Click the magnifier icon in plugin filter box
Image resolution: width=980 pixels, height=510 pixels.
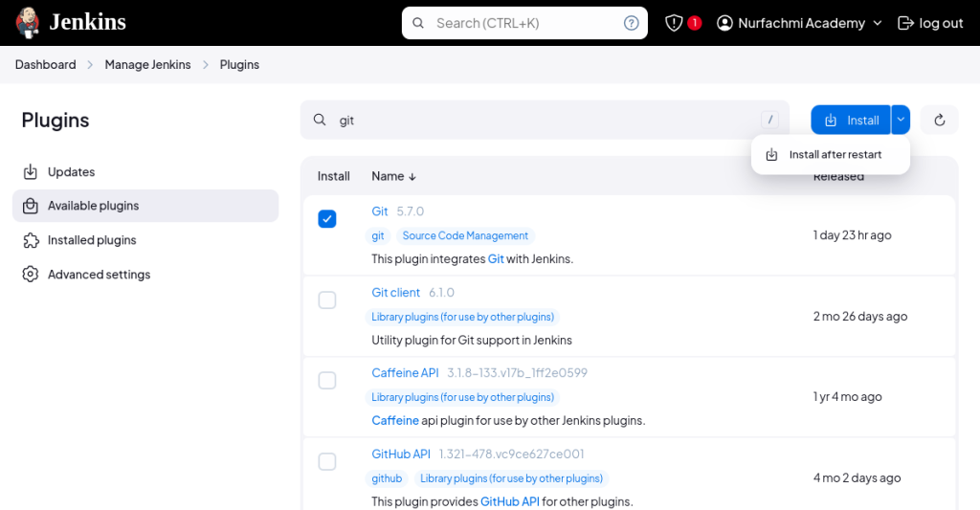coord(320,120)
